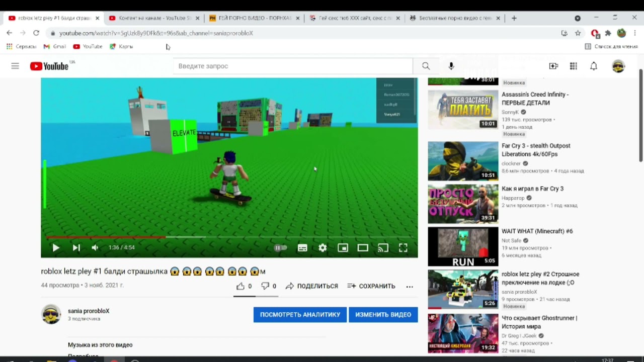Play the video
This screenshot has width=644, height=362.
(56, 247)
